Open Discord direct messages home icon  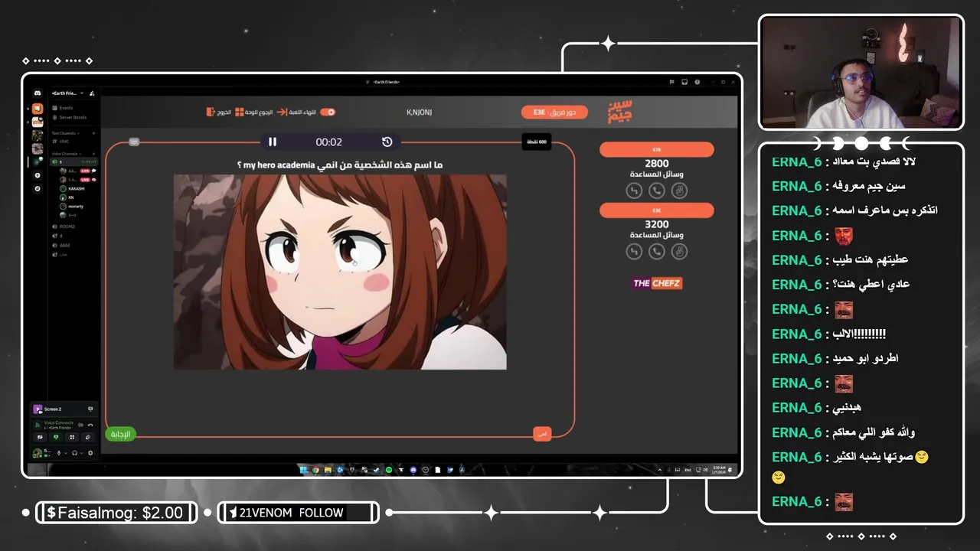pyautogui.click(x=38, y=93)
